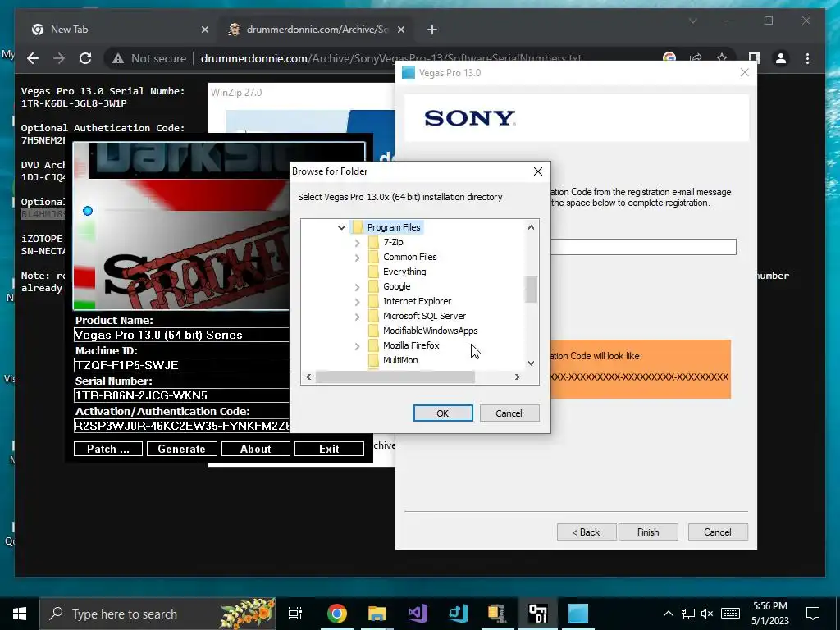This screenshot has height=630, width=840.
Task: Click the horizontal scroll left arrow
Action: pos(308,377)
